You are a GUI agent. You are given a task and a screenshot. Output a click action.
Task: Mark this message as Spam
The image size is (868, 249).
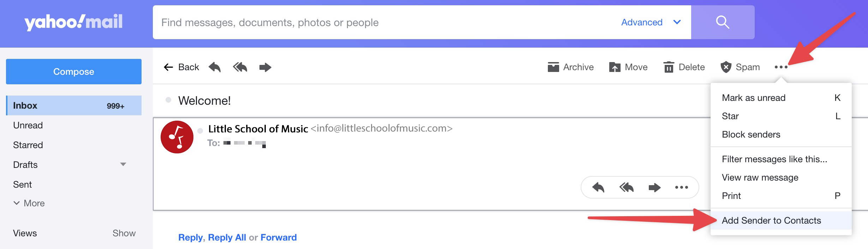pyautogui.click(x=740, y=67)
